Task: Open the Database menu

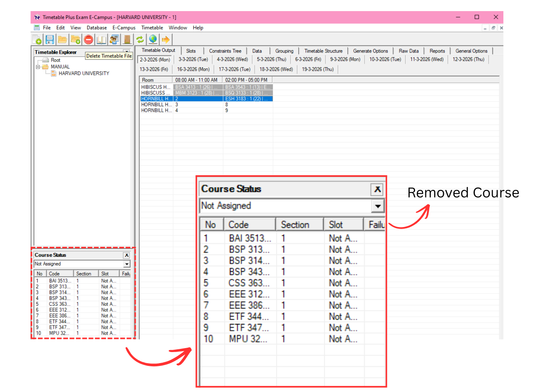Action: pyautogui.click(x=97, y=28)
